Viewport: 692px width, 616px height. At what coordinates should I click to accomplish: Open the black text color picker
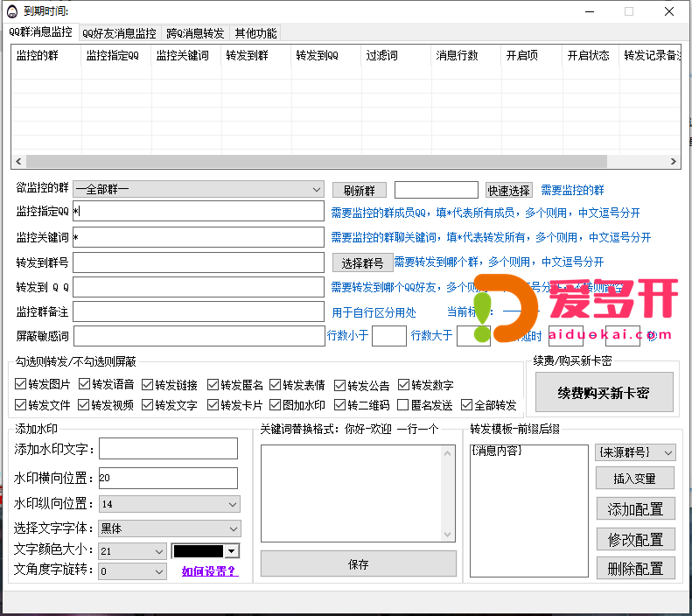(206, 551)
